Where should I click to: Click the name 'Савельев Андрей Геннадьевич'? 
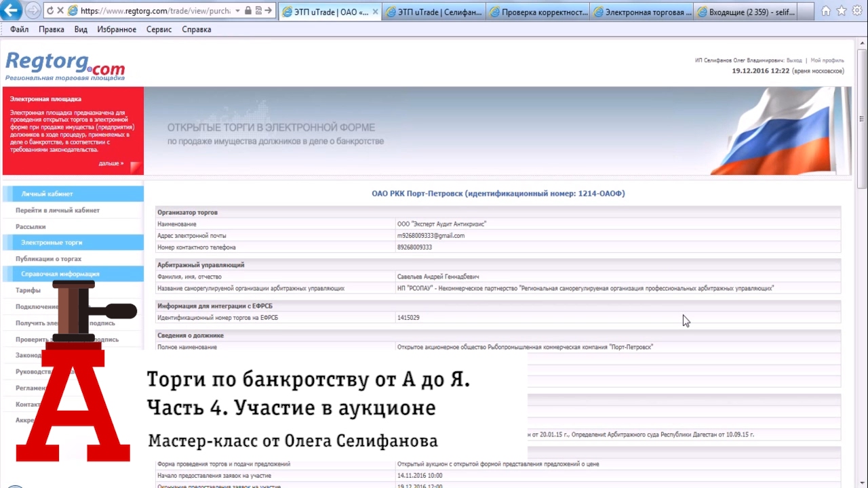click(x=438, y=277)
